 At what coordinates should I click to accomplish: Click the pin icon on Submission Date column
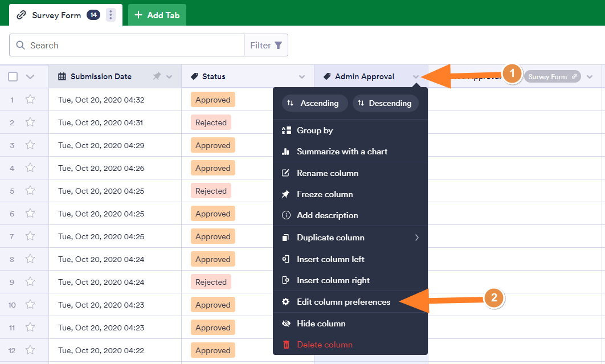pos(157,76)
